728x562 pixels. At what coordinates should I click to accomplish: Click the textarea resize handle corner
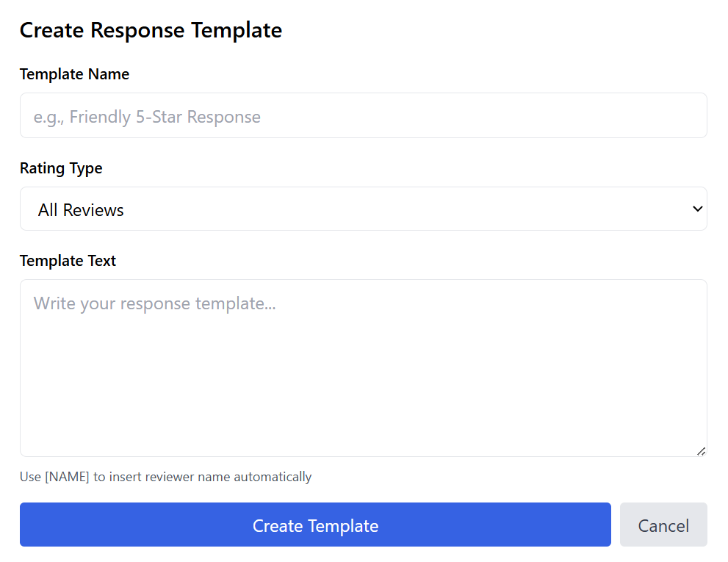coord(701,451)
